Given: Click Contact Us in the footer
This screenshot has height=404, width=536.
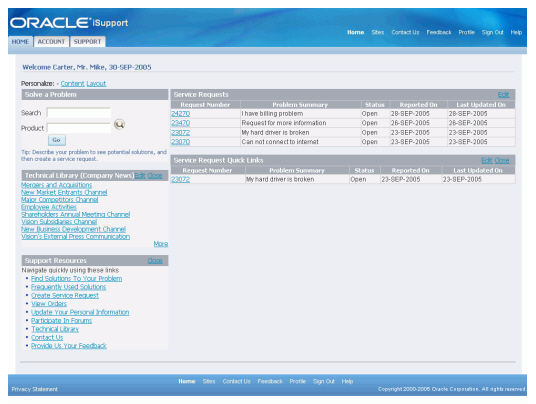Looking at the screenshot, I should click(x=237, y=381).
